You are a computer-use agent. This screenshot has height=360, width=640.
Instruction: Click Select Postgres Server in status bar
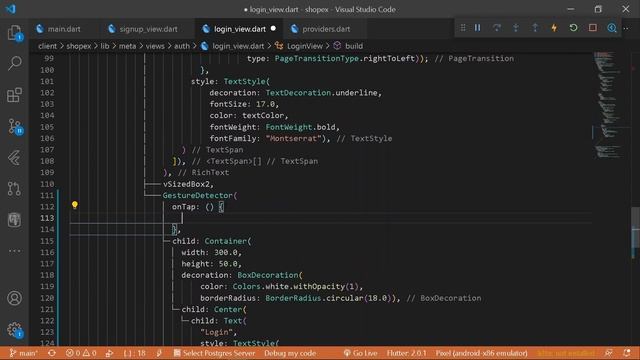[x=214, y=353]
